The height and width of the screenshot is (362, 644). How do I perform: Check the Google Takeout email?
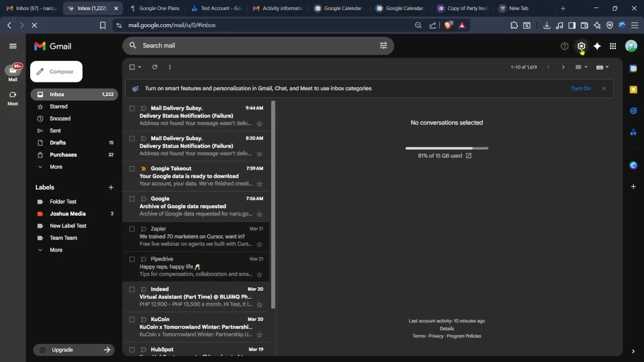[132, 168]
